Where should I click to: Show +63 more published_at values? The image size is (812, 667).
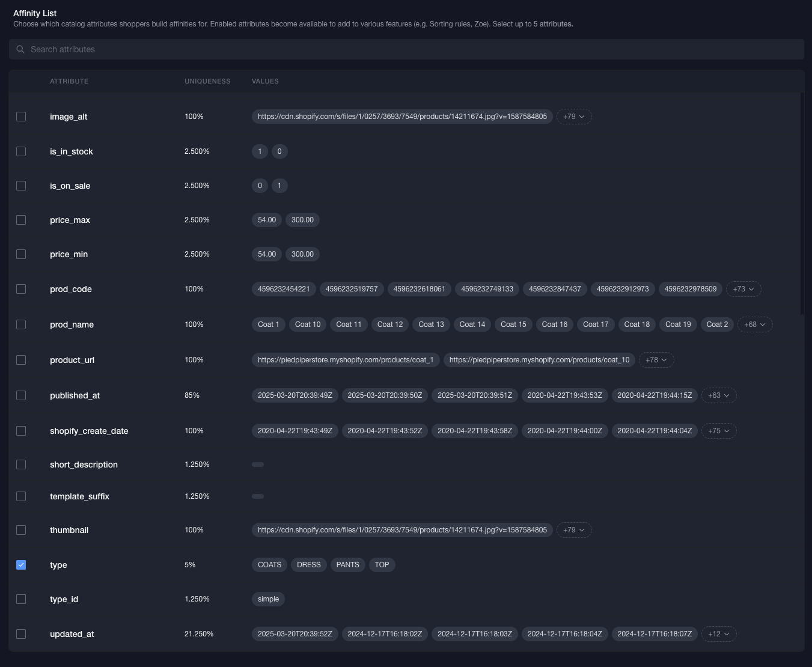(719, 395)
